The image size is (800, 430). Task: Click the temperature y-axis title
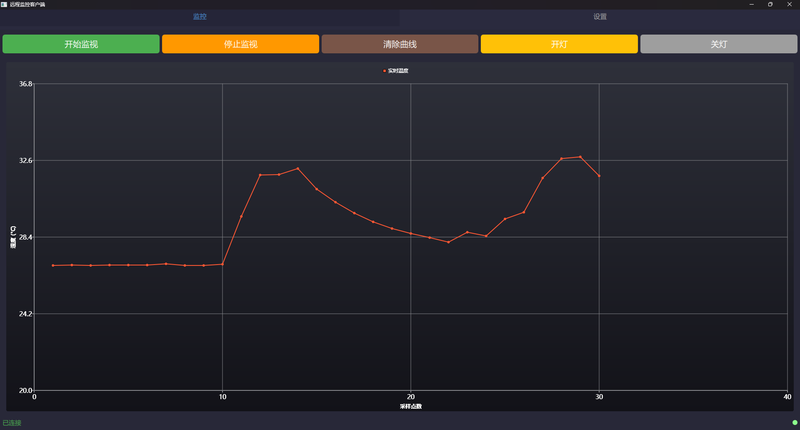point(13,237)
